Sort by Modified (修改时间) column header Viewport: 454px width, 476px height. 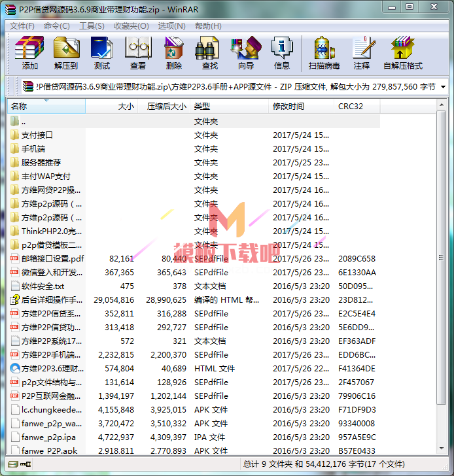[x=302, y=106]
